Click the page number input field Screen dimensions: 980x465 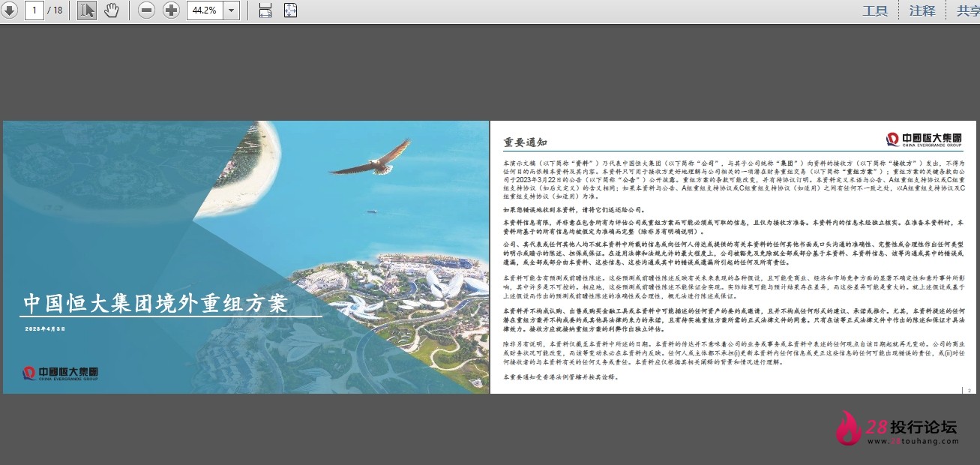34,10
